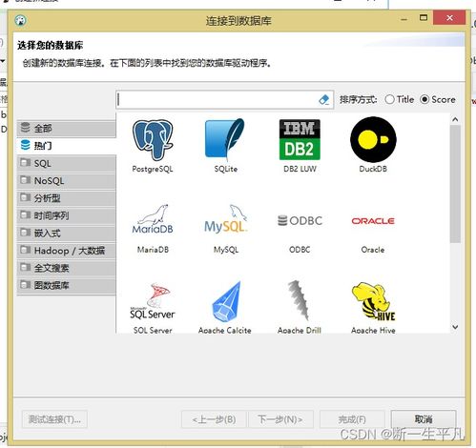Click the <上一步(B) button
Image resolution: width=476 pixels, height=448 pixels.
coord(214,419)
